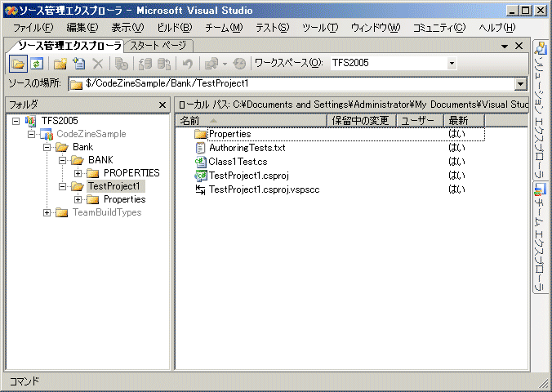Select the uppercase BANK folder in tree

click(100, 160)
